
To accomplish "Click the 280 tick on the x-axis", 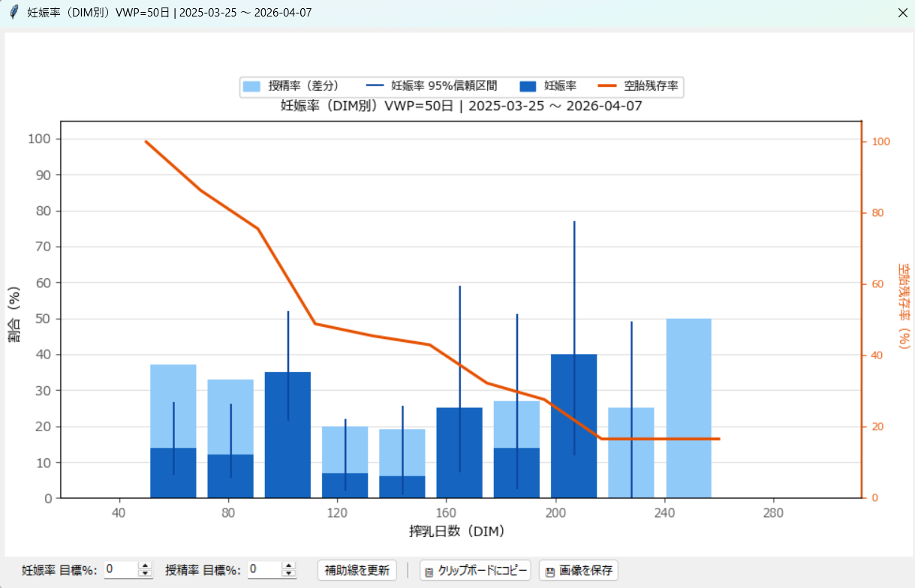I will click(x=773, y=514).
